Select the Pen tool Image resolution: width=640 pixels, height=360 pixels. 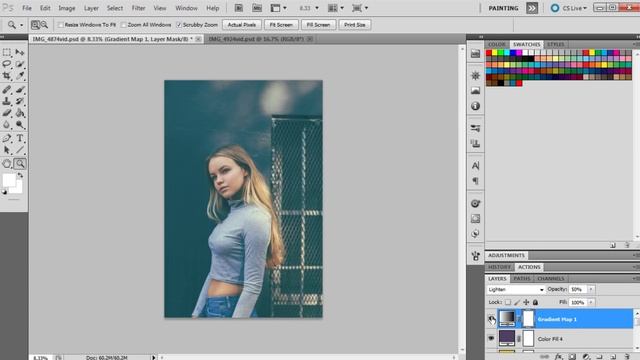pos(7,138)
